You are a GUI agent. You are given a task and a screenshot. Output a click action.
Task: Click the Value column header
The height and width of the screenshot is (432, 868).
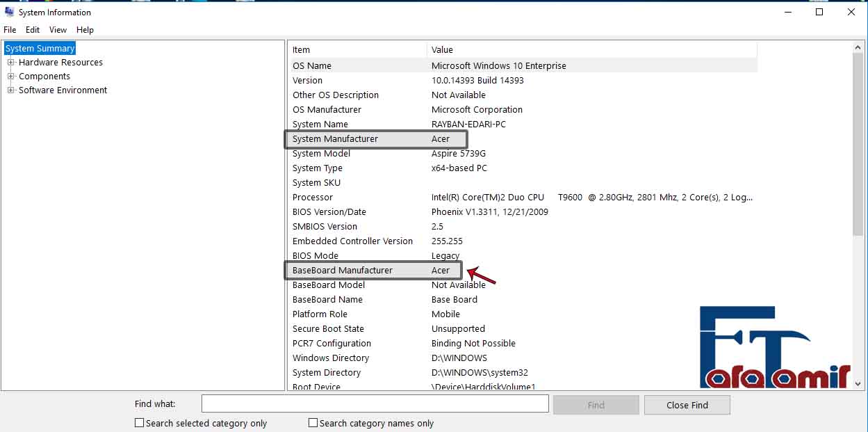click(x=592, y=49)
